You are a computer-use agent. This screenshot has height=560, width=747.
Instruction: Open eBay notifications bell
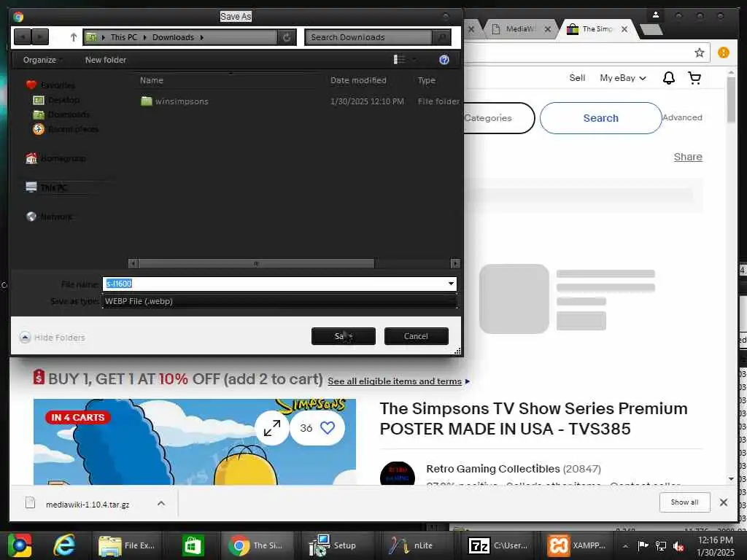click(x=669, y=77)
